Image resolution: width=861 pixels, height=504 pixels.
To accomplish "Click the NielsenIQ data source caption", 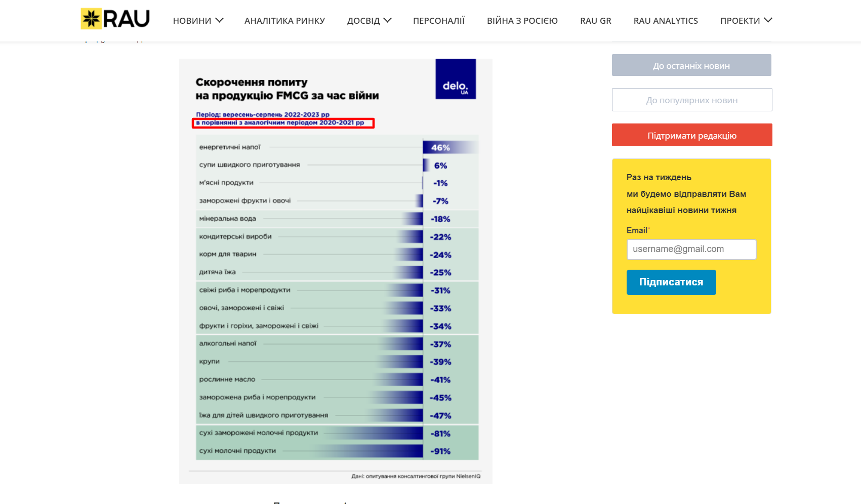I will (416, 476).
